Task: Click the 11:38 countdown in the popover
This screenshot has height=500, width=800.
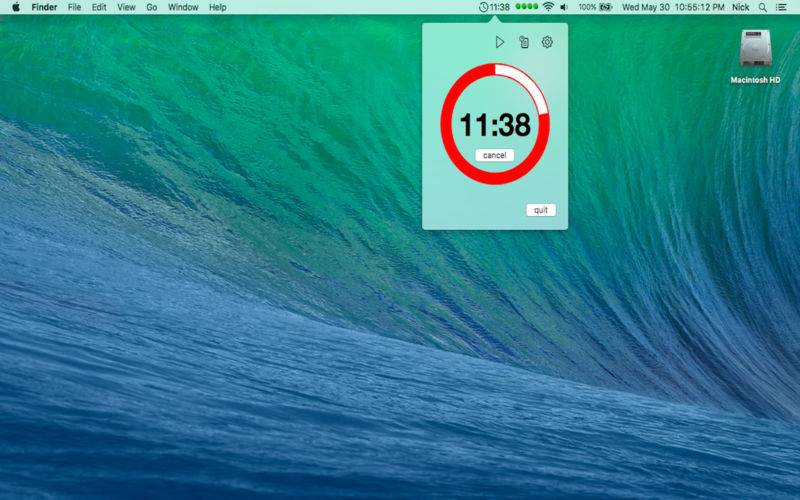Action: click(495, 125)
